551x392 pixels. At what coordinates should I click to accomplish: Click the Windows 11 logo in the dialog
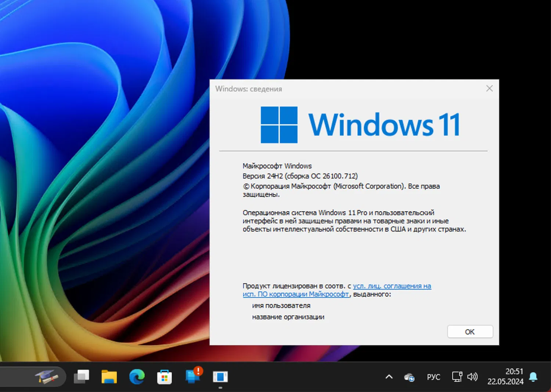point(360,125)
